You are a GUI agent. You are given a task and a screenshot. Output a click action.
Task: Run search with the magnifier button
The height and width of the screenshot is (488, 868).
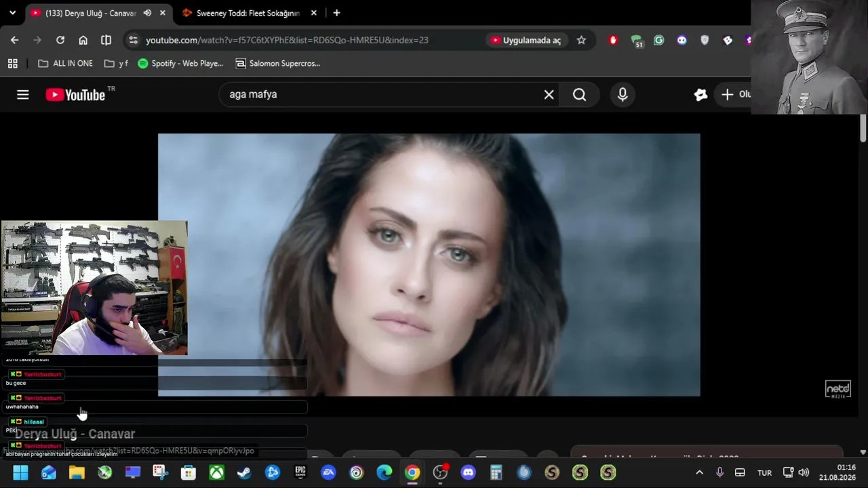(579, 95)
